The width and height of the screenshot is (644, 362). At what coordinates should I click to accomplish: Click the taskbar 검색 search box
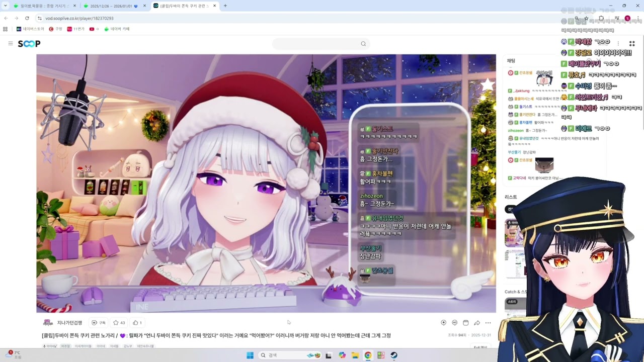[x=289, y=355]
